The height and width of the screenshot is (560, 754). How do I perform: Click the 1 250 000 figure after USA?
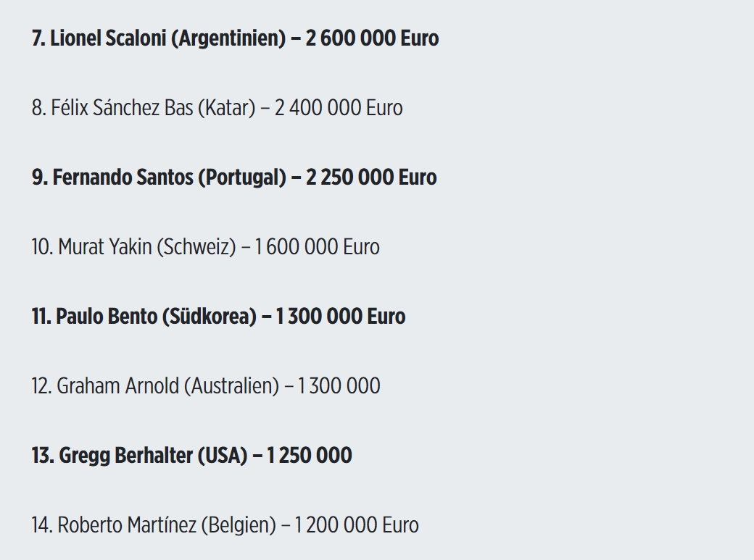click(x=309, y=456)
